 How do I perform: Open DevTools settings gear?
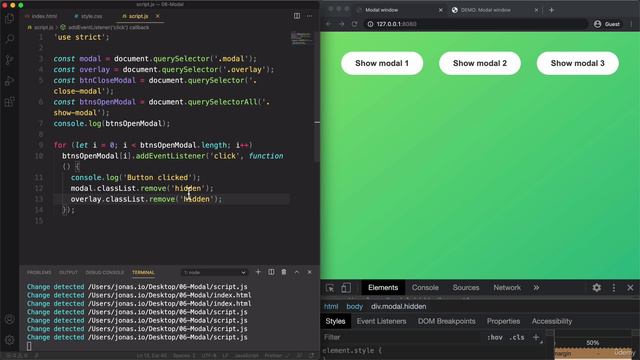tap(596, 288)
